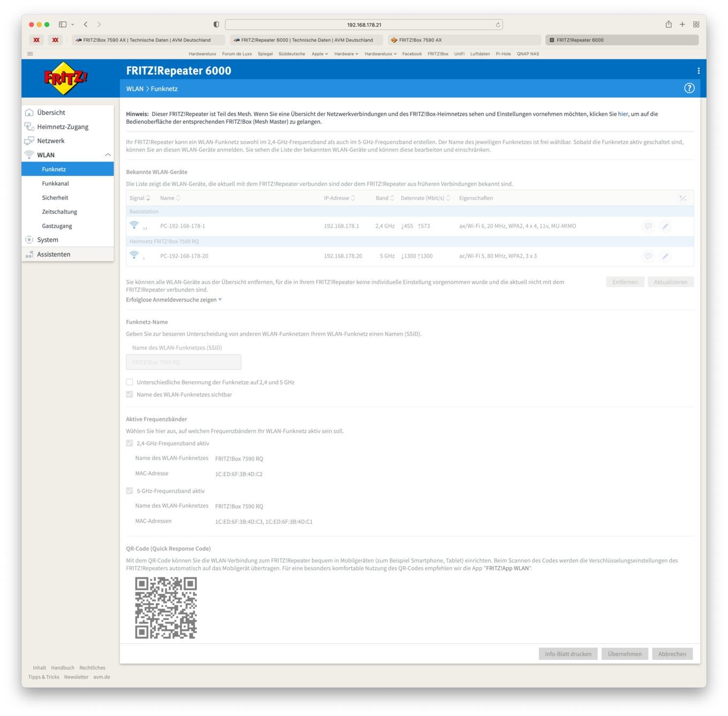Click the Aktualisieren button

[670, 282]
